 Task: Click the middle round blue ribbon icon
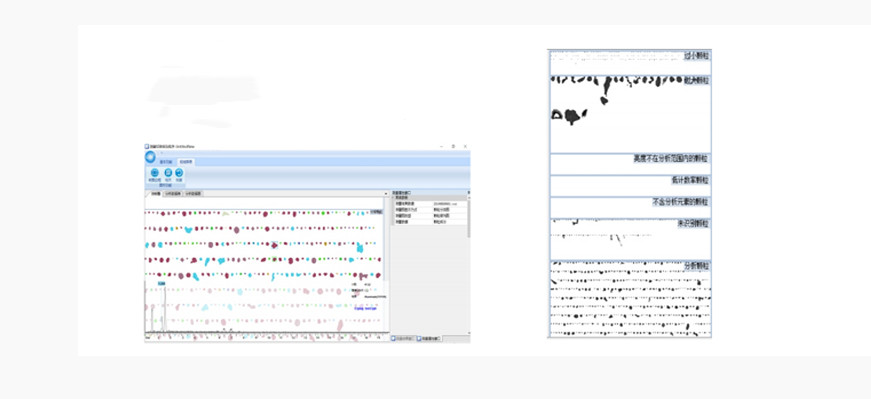(168, 173)
